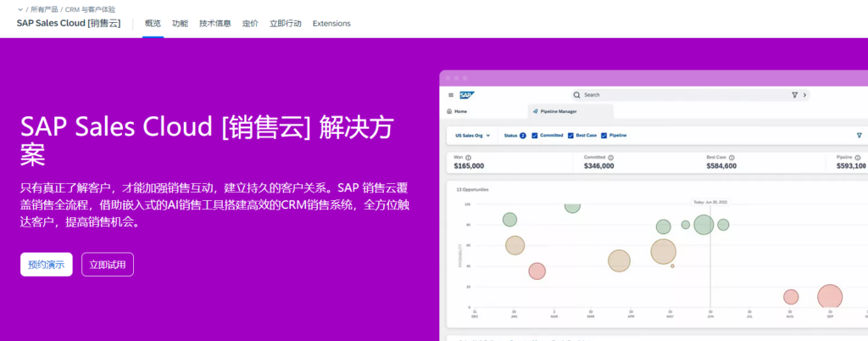This screenshot has width=868, height=341.
Task: Click the info icon beside Committed total
Action: [610, 158]
